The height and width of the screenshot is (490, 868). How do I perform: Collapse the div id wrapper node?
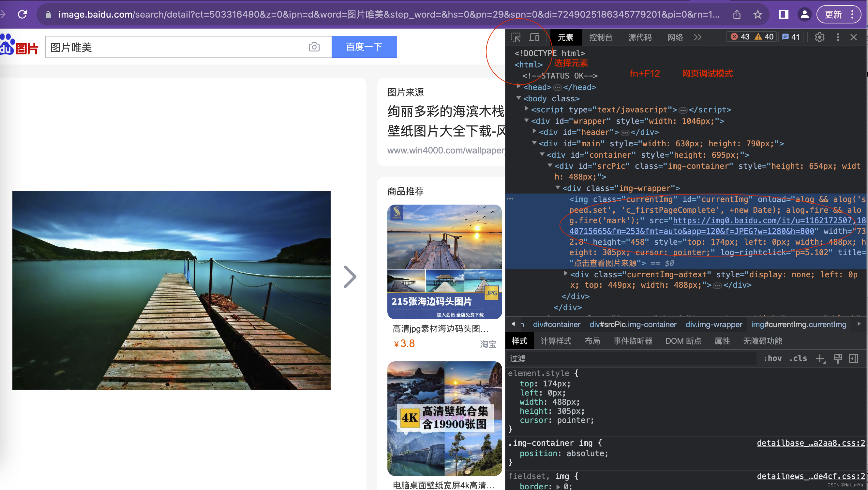point(526,121)
